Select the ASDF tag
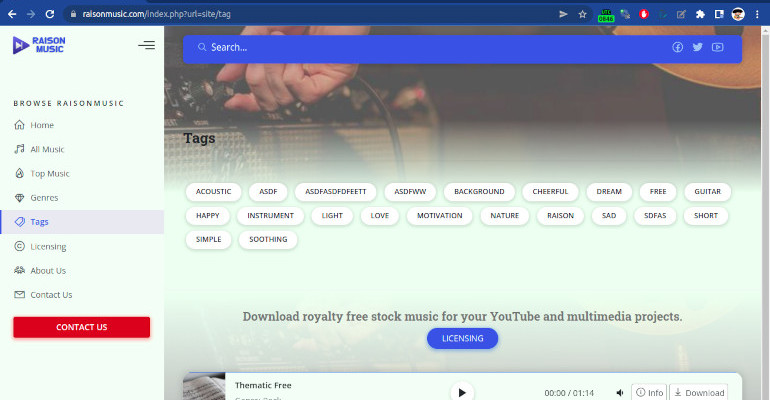Image resolution: width=770 pixels, height=400 pixels. pyautogui.click(x=268, y=191)
